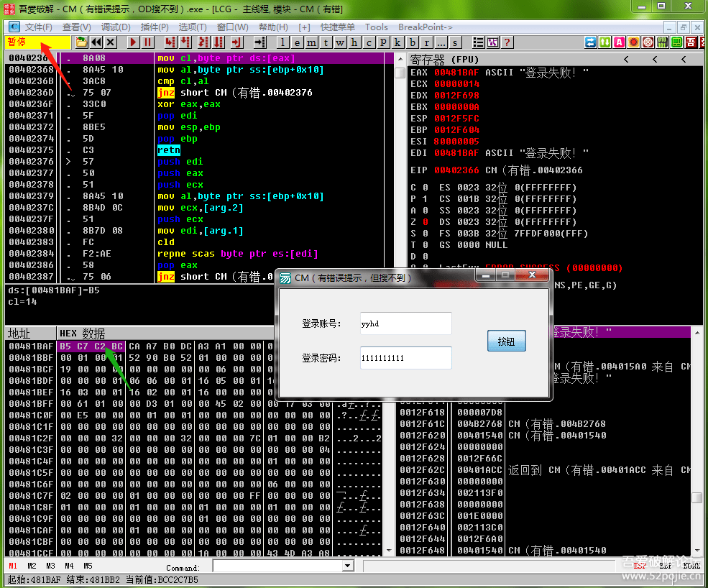Open the 快捷菜单 shortcut menu
The height and width of the screenshot is (588, 708).
point(338,27)
